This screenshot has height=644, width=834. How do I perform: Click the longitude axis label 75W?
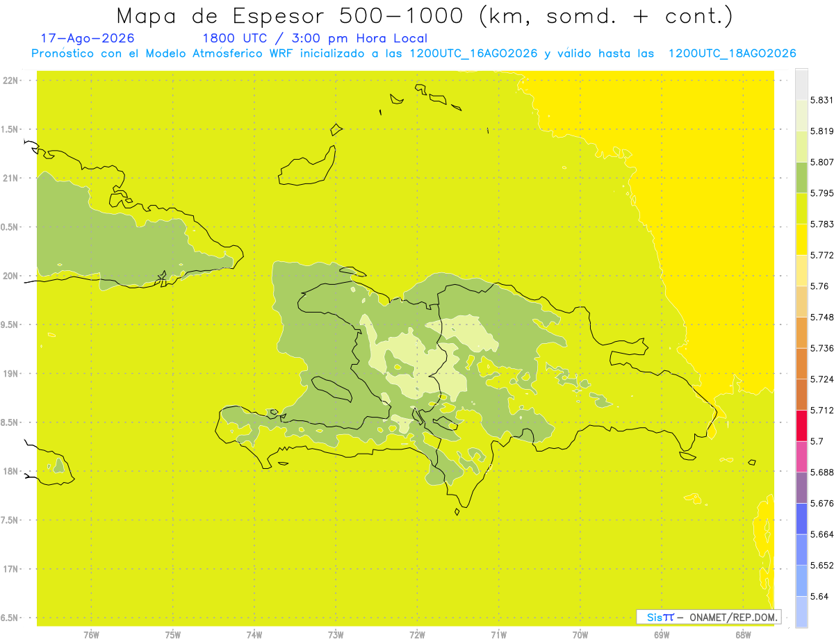pos(173,634)
